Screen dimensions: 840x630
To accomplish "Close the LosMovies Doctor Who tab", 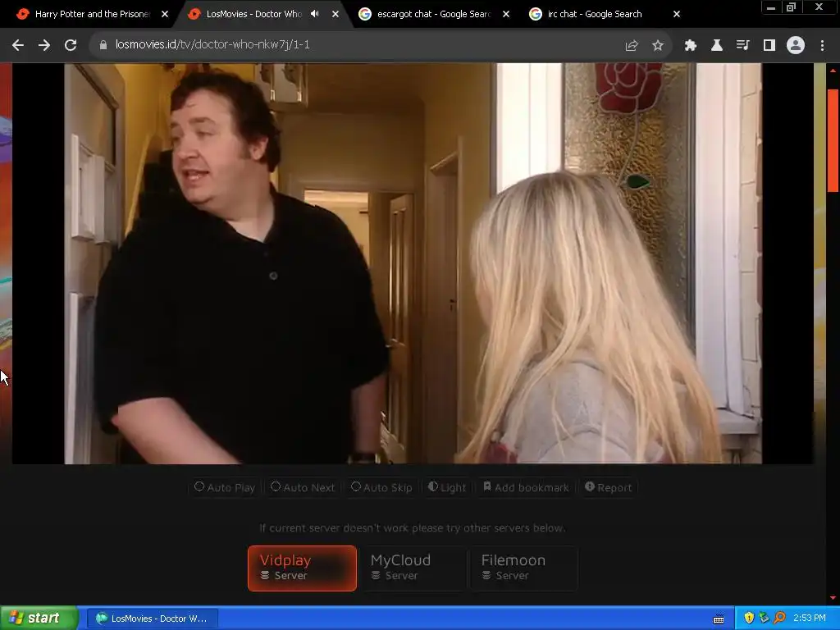I will [336, 14].
